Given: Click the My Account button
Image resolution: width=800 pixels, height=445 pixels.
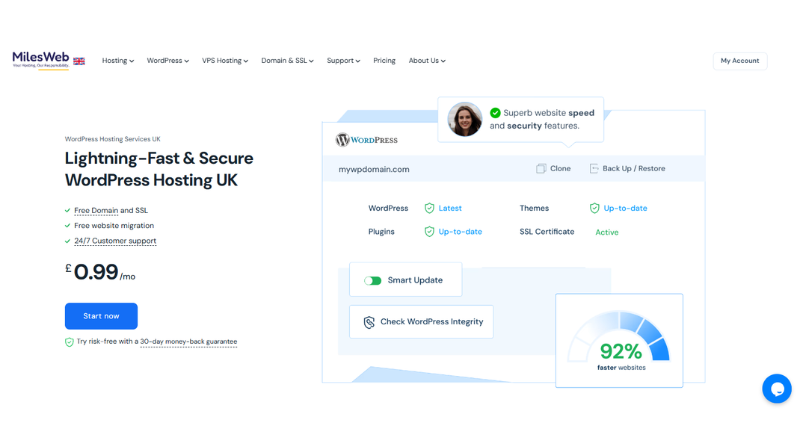Looking at the screenshot, I should pos(740,61).
